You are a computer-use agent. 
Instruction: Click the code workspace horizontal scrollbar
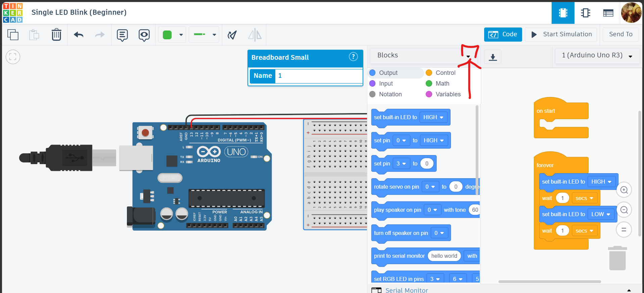pyautogui.click(x=550, y=282)
